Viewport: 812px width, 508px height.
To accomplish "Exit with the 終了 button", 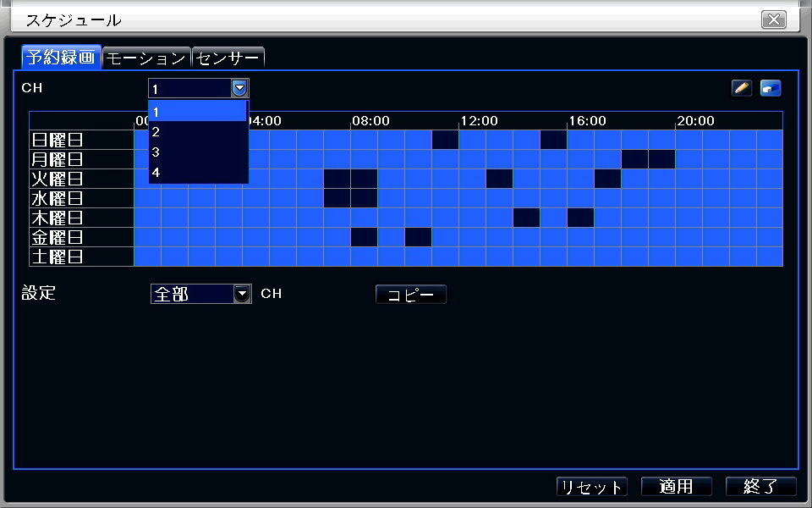I will [x=760, y=487].
